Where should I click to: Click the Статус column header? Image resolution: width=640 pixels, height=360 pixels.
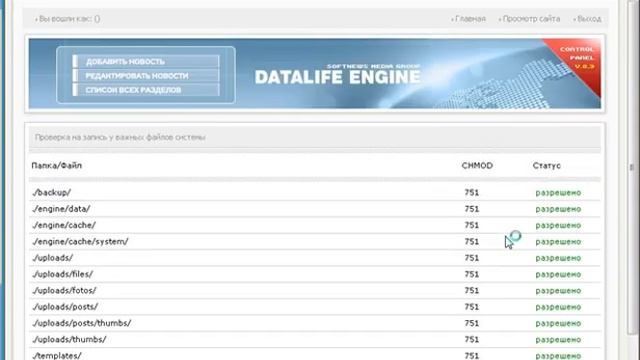(547, 166)
